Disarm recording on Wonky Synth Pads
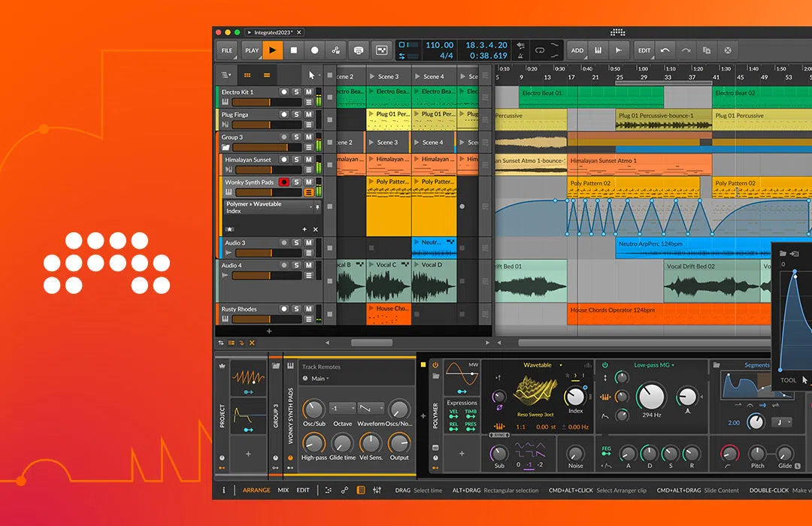Image resolution: width=812 pixels, height=526 pixels. 283,182
